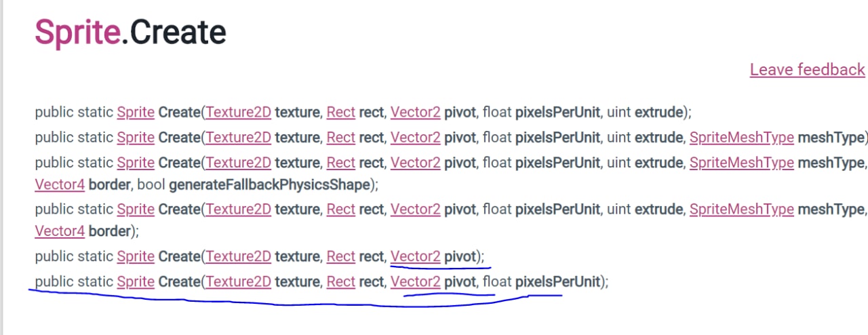Screen dimensions: 868x335
Task: Click Sprite link in third Create overload
Action: [136, 163]
